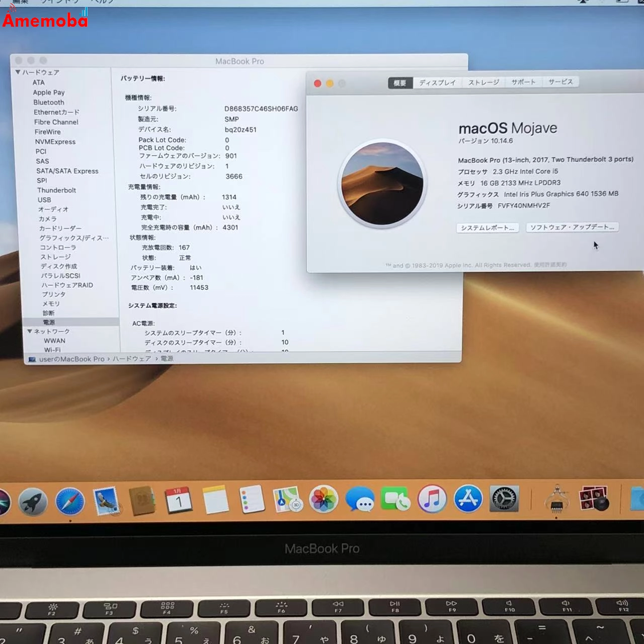Switch to the ストレージ tab
The image size is (644, 644).
pyautogui.click(x=484, y=82)
